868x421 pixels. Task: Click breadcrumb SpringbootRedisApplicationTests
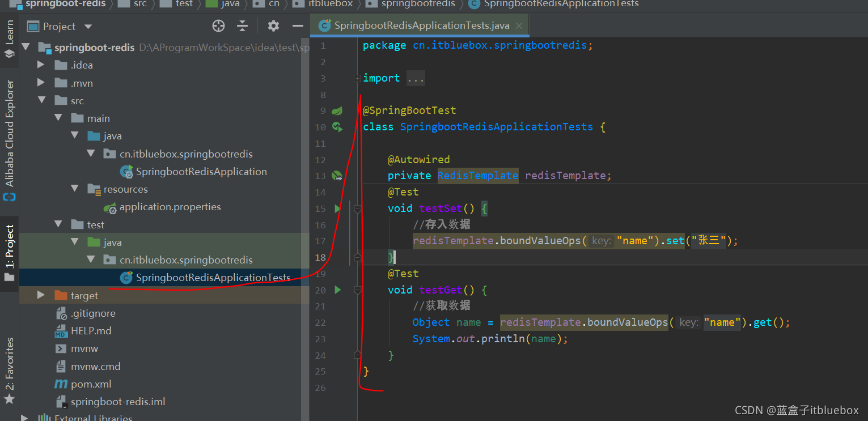561,3
